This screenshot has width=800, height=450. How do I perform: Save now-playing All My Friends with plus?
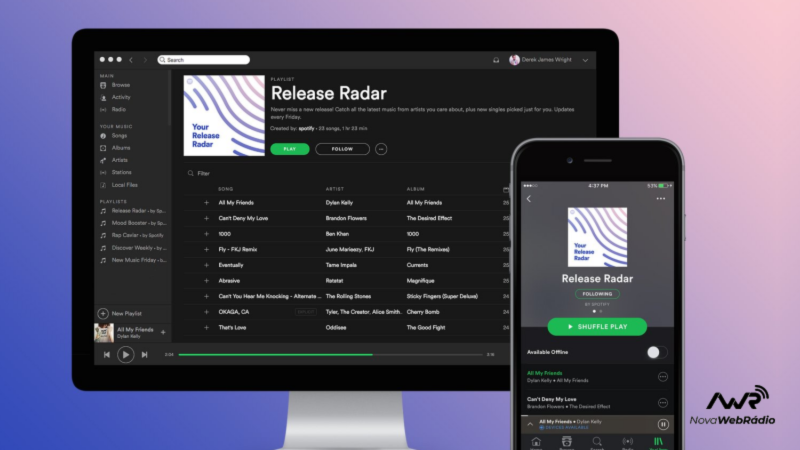click(163, 333)
